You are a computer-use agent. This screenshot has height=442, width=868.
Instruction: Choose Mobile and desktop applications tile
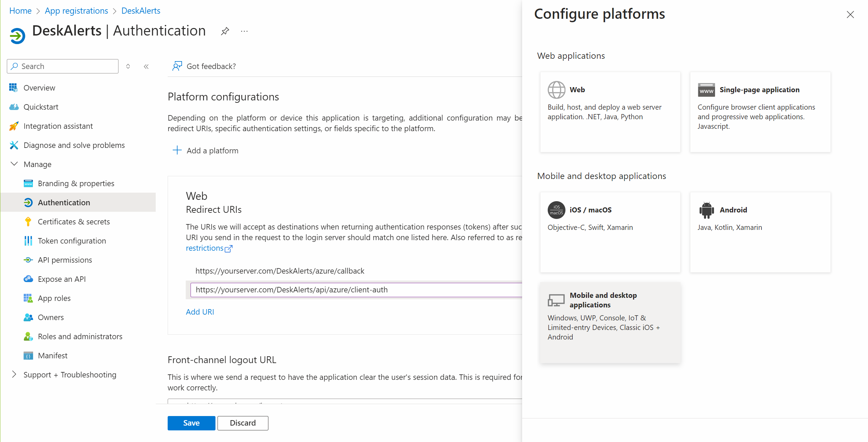pos(610,322)
